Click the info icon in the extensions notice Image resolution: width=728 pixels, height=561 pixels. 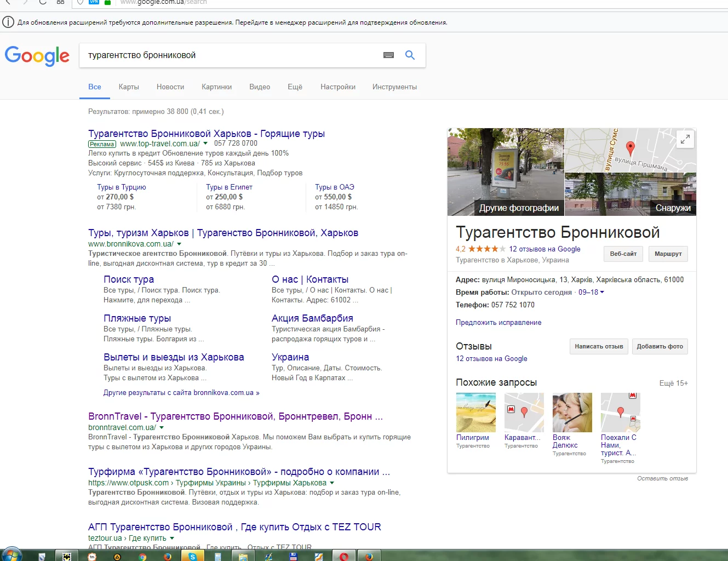coord(8,22)
